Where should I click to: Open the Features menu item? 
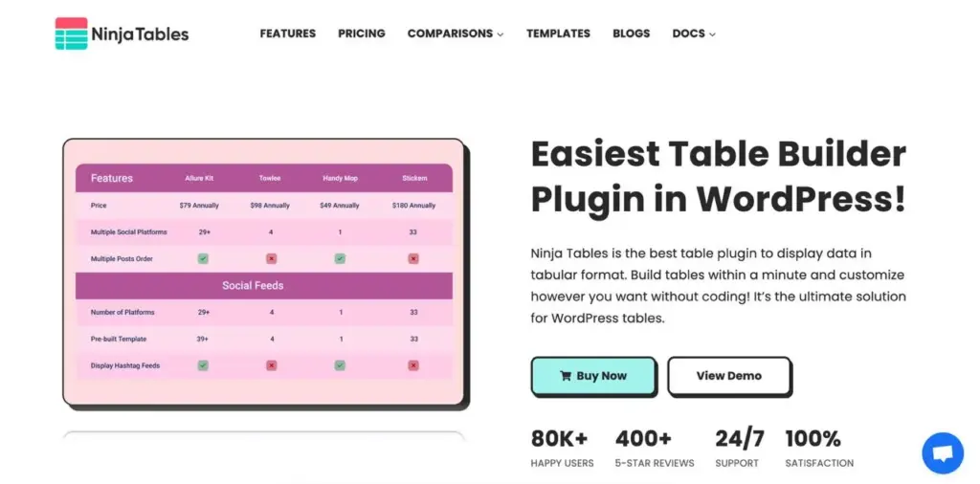pyautogui.click(x=287, y=33)
